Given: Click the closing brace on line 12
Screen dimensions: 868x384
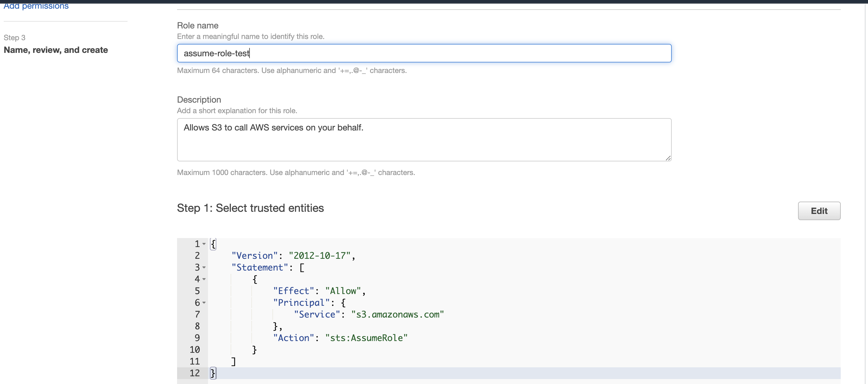Looking at the screenshot, I should [x=213, y=373].
